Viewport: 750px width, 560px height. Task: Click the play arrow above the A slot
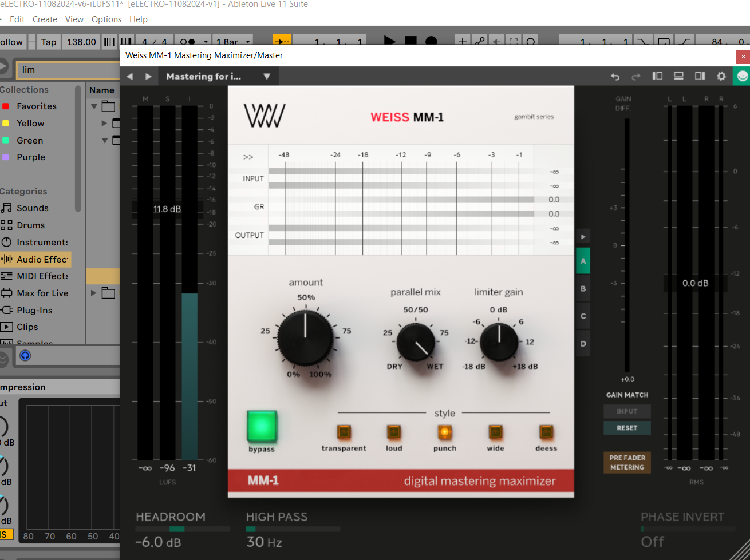pos(583,236)
